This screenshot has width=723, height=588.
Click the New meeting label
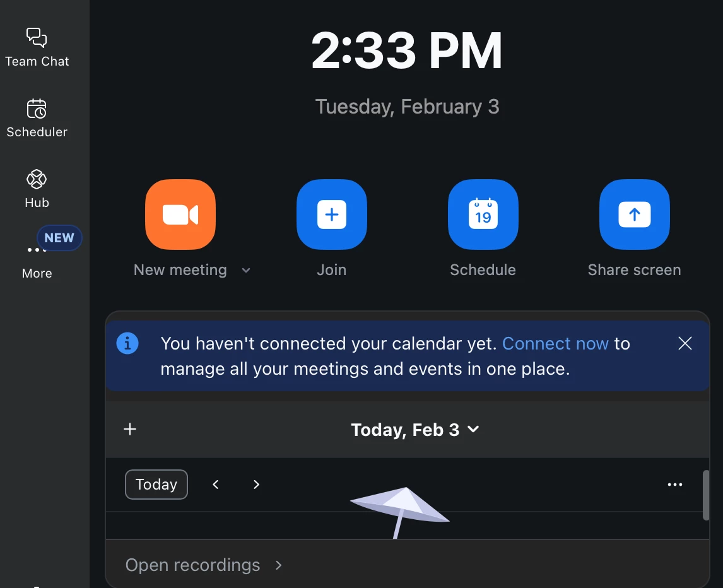[180, 270]
